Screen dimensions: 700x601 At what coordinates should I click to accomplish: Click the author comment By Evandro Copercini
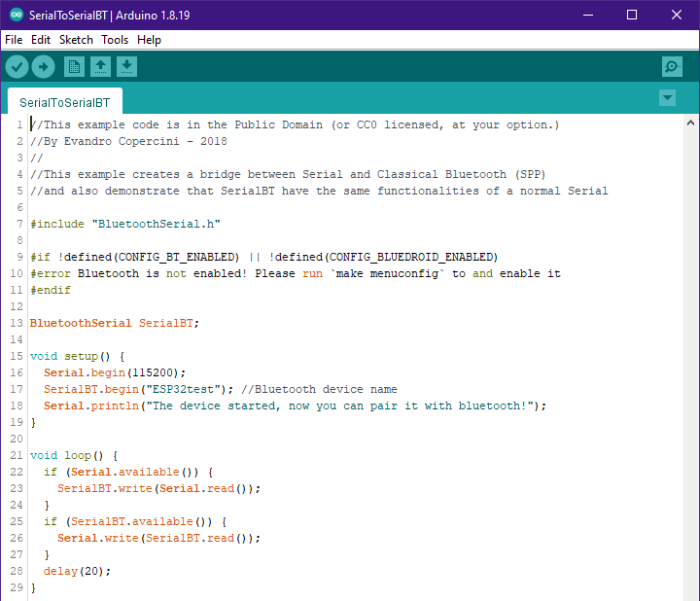[128, 141]
